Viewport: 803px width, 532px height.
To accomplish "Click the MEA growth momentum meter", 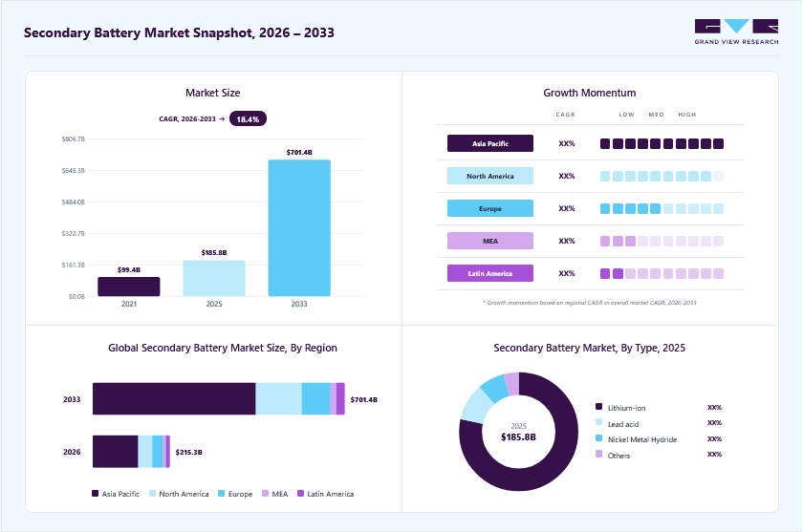I will [x=662, y=241].
